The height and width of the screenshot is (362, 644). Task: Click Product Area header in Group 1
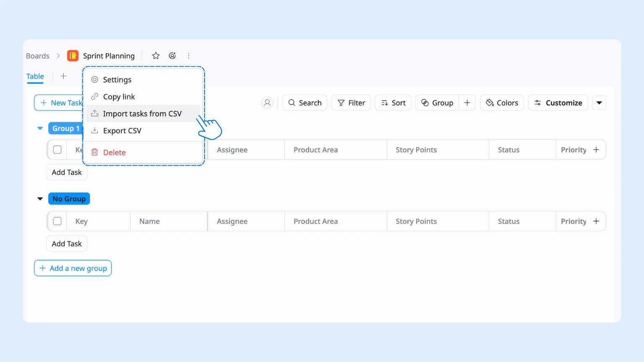coord(335,150)
